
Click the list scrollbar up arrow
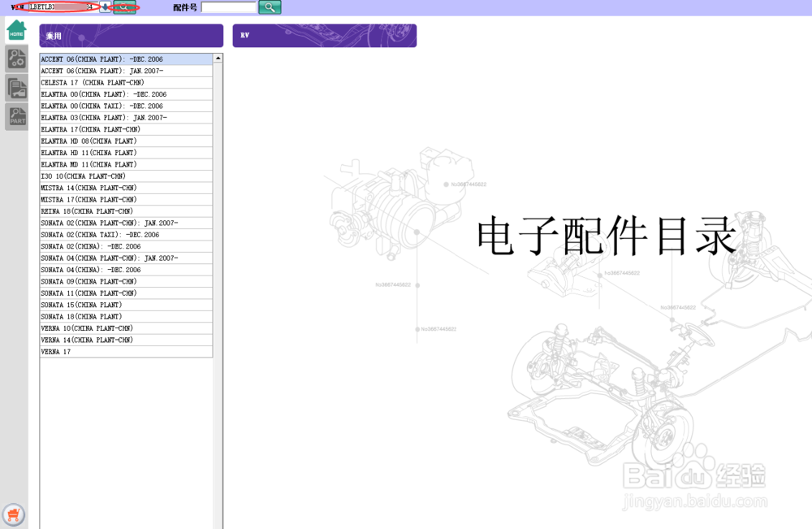(218, 58)
